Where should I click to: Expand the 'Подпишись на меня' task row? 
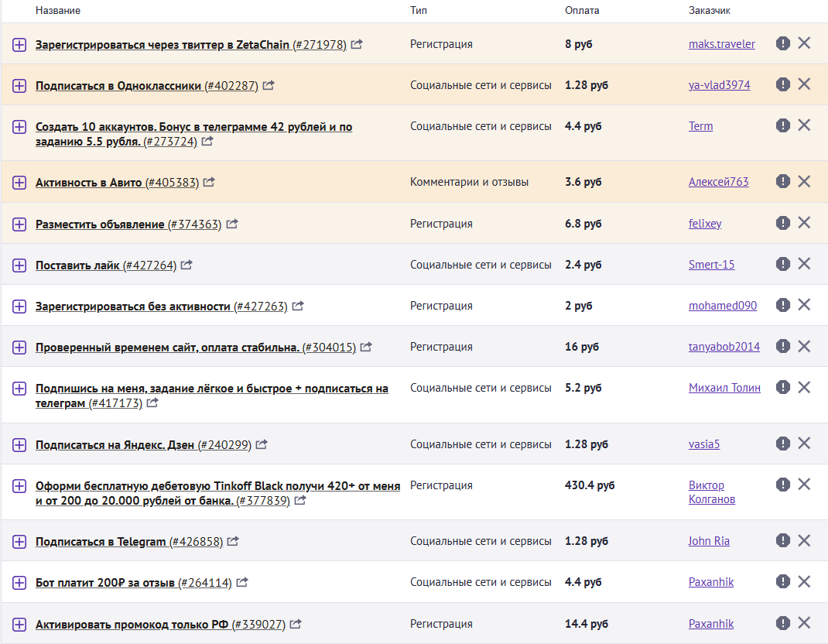19,389
